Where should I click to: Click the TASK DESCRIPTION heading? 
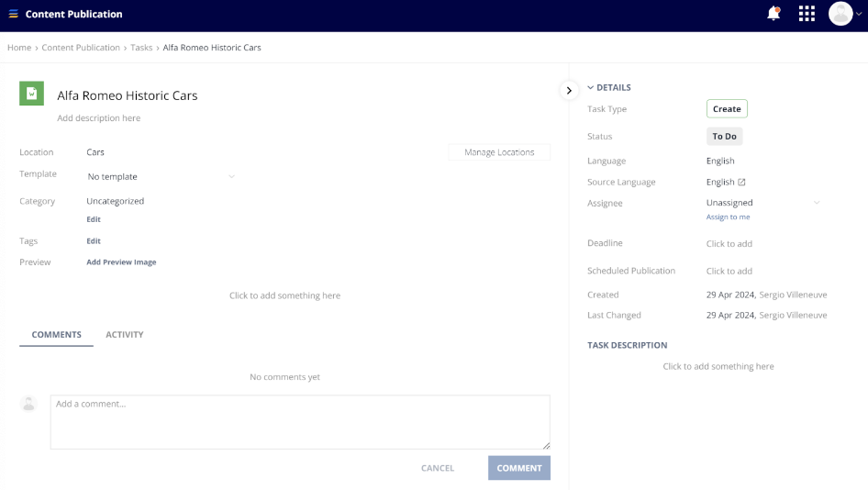628,345
